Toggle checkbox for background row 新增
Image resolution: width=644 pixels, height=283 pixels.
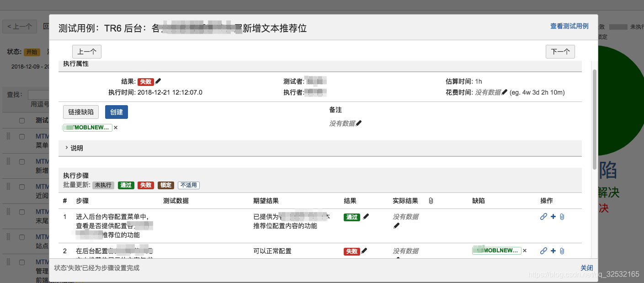click(x=22, y=162)
